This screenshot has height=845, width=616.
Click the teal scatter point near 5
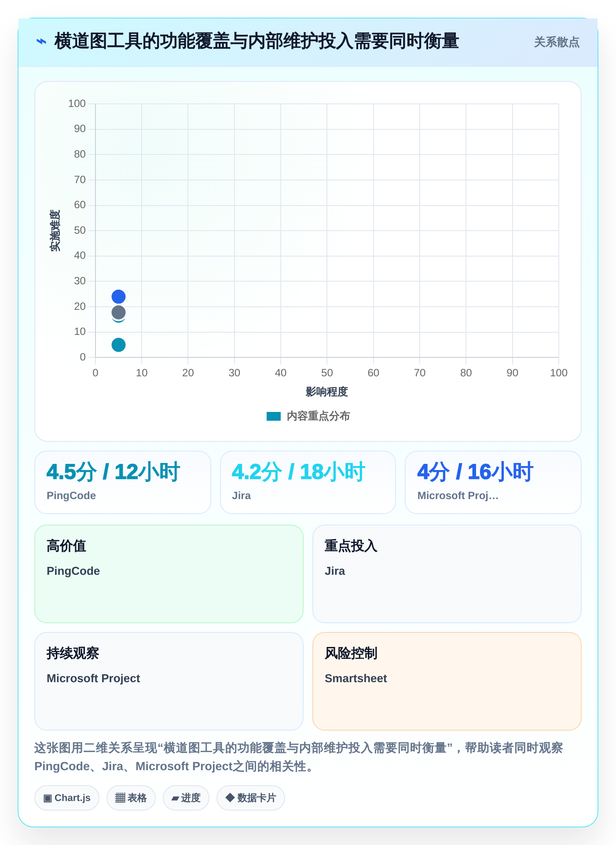[x=118, y=345]
